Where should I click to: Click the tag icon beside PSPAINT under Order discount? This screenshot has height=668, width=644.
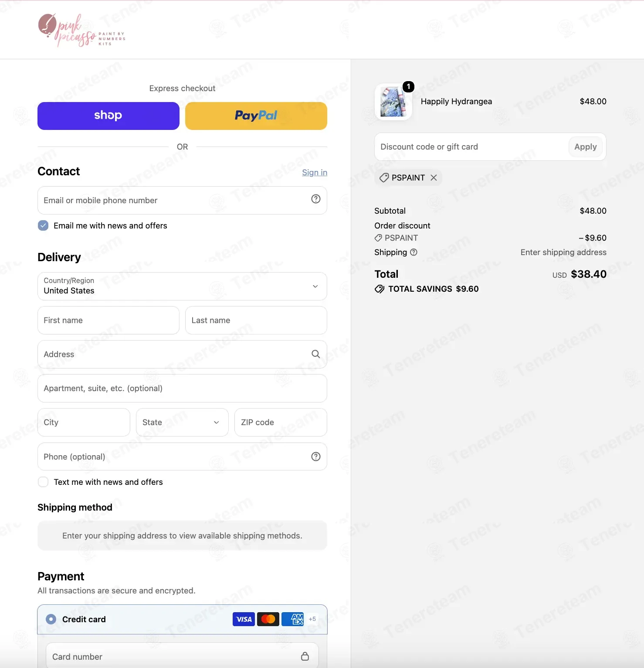[x=378, y=238]
